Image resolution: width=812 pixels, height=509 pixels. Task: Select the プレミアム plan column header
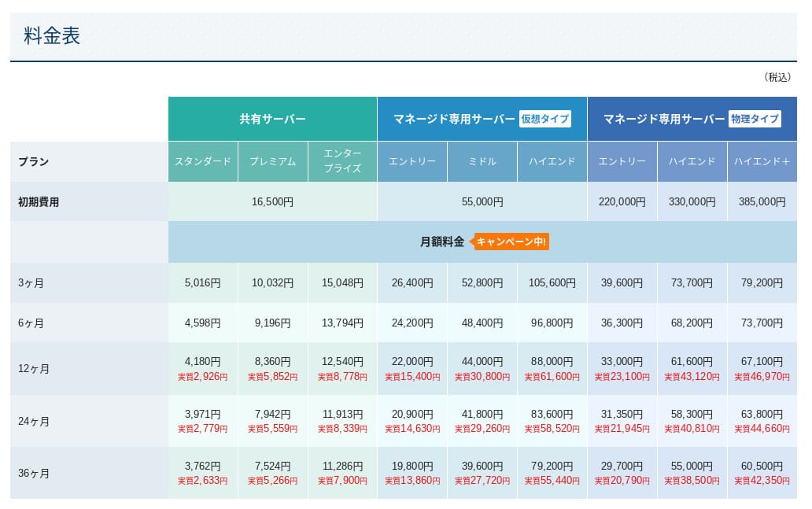[x=272, y=161]
